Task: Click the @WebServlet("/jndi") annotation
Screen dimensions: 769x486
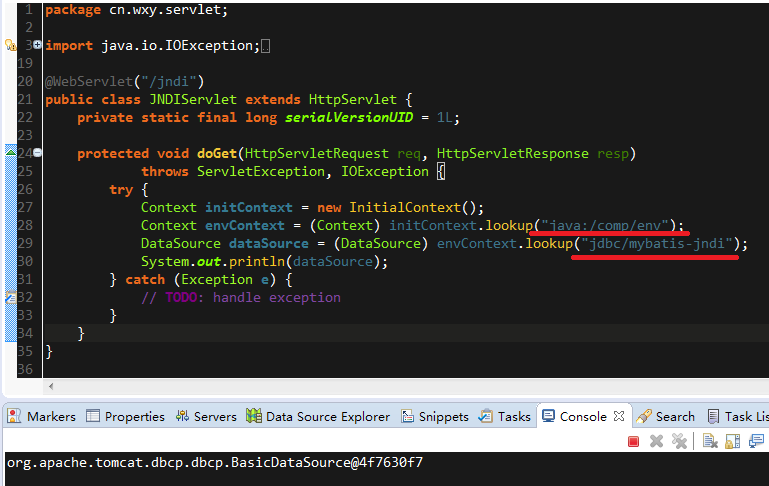Action: coord(125,81)
